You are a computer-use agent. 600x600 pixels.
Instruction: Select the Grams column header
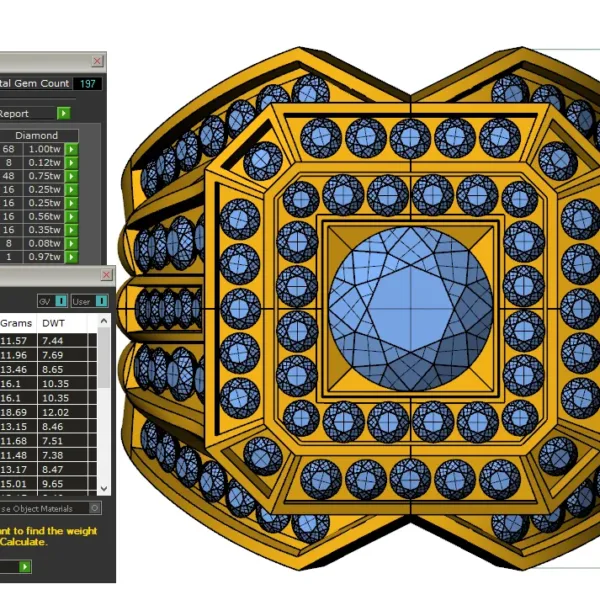tap(16, 323)
